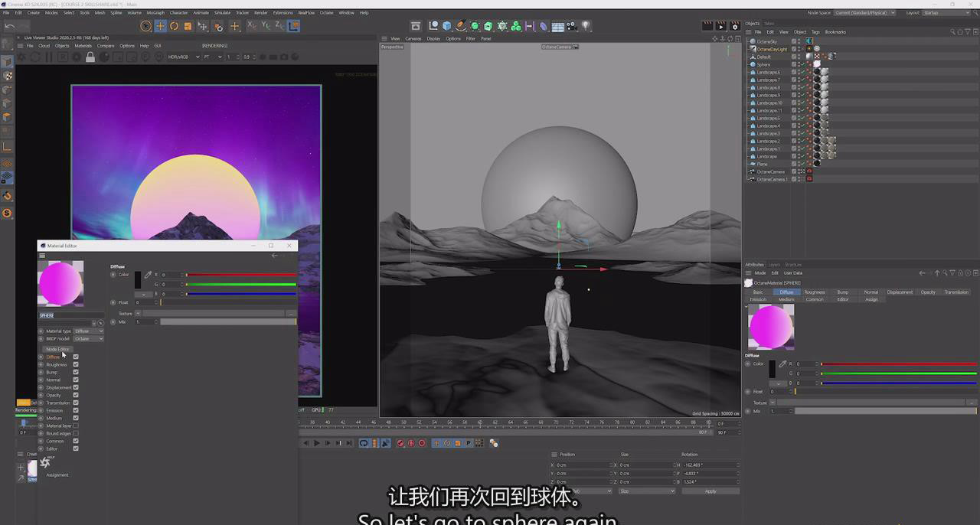Click the Render View clapperboard icon
The width and height of the screenshot is (980, 525).
(x=707, y=26)
